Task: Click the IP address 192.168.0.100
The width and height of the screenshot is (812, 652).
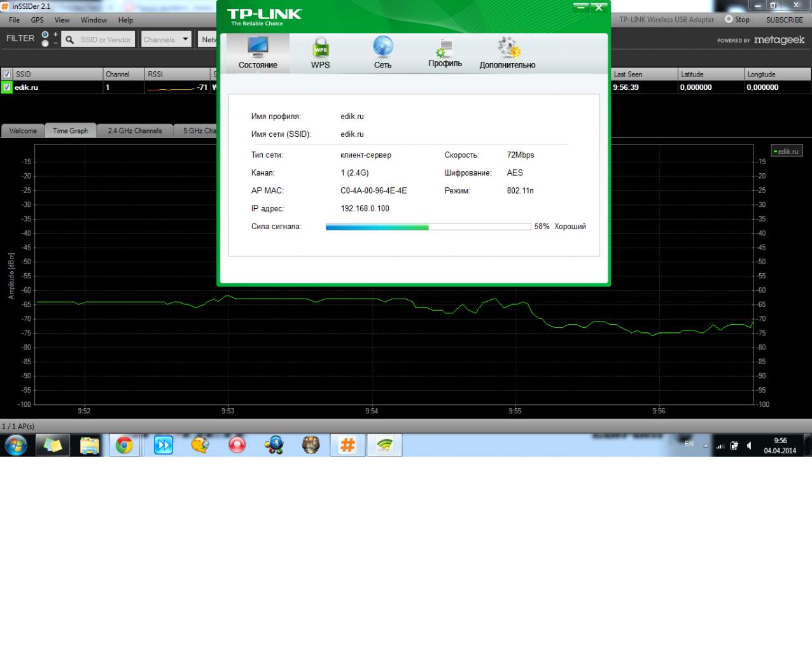Action: click(x=365, y=208)
